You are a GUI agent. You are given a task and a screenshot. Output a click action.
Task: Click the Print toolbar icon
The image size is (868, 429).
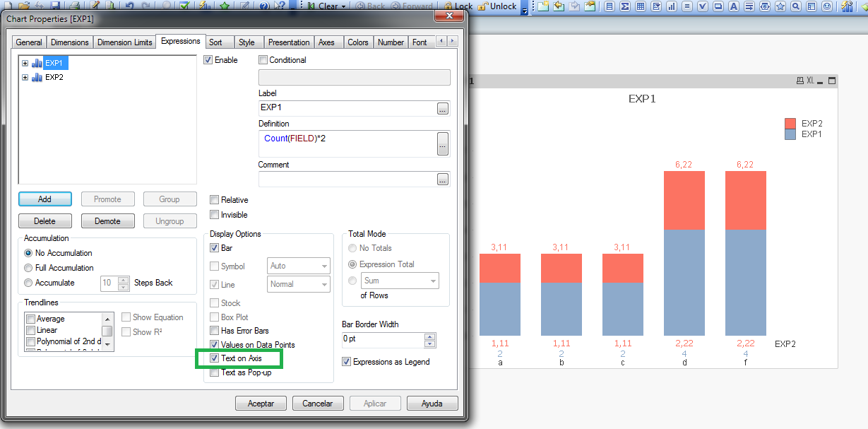(74, 6)
